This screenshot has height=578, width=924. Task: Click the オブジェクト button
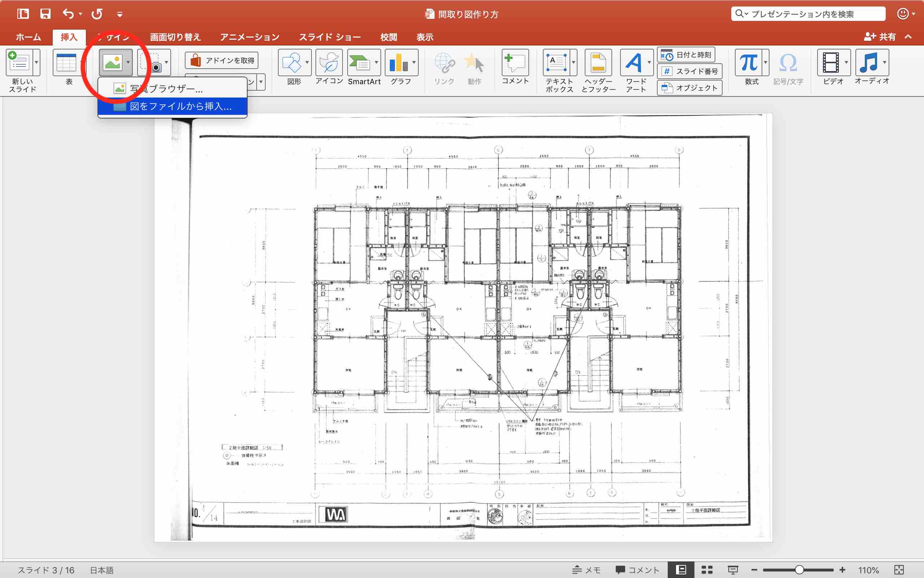point(689,88)
